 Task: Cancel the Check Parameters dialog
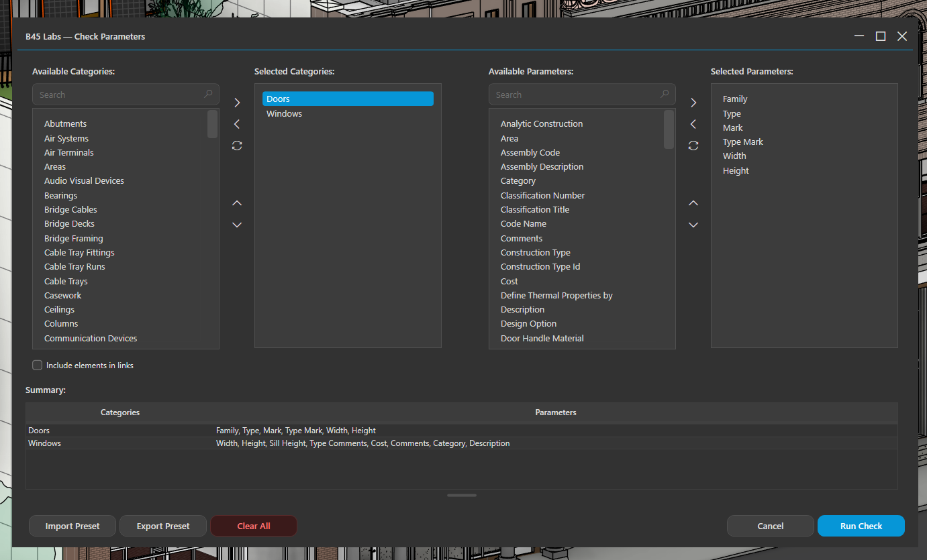click(x=771, y=526)
